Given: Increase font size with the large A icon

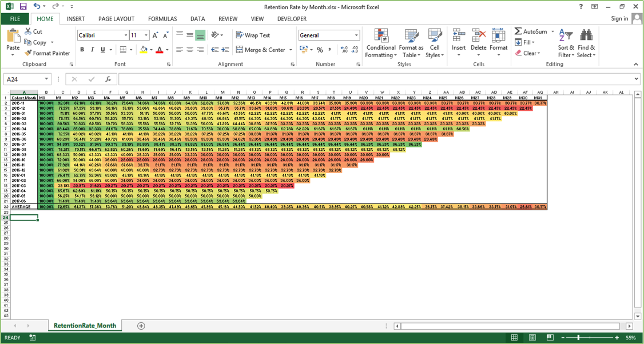Looking at the screenshot, I should (155, 35).
